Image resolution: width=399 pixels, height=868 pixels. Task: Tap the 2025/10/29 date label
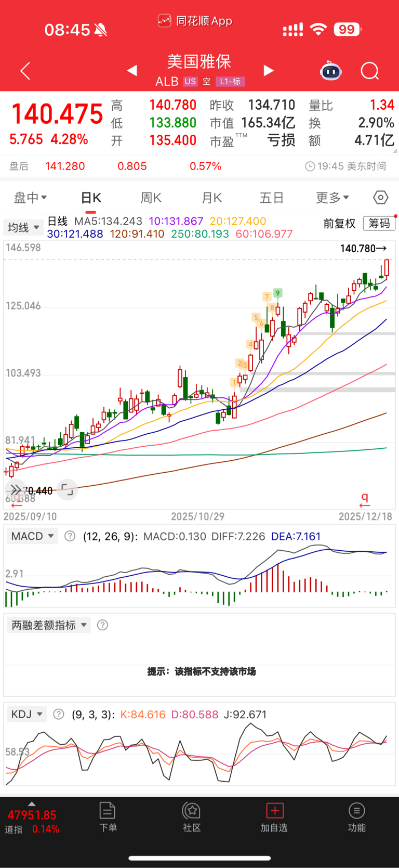(x=198, y=516)
